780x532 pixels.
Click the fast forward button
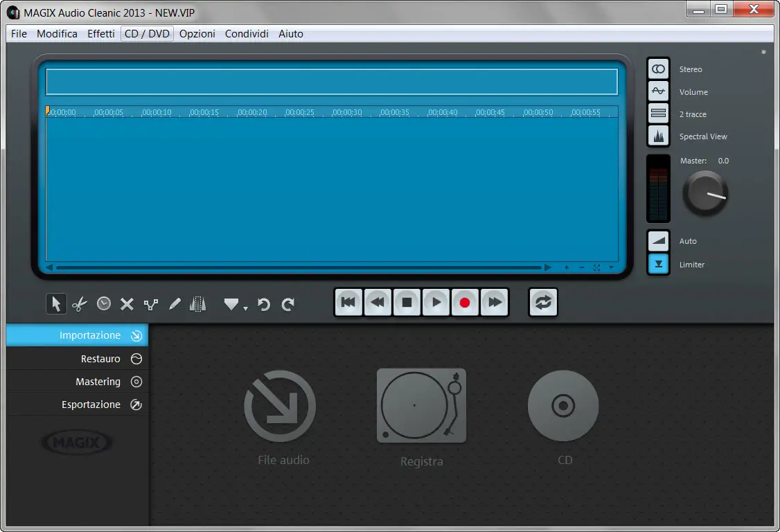(x=494, y=302)
